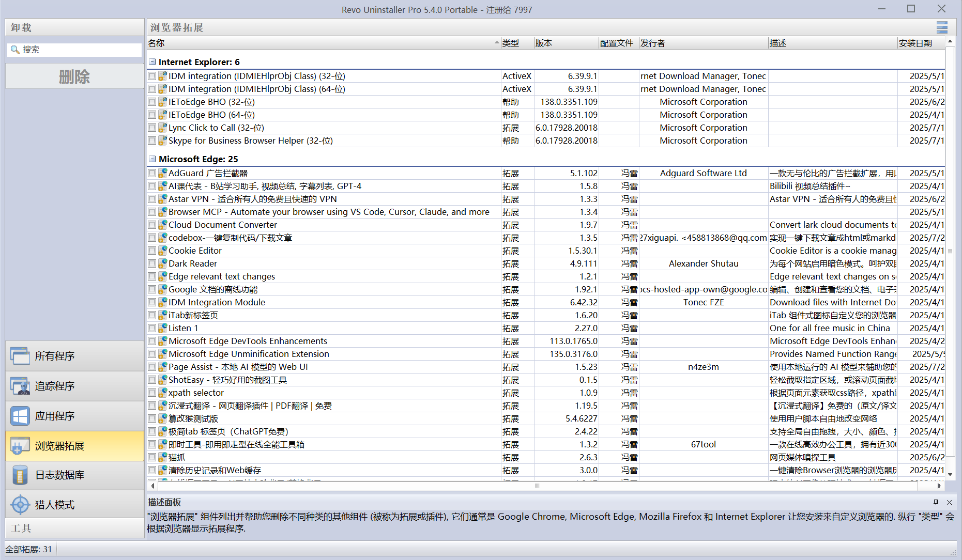Select the 浏览器拓展 browser extensions icon
Image resolution: width=962 pixels, height=560 pixels.
20,446
